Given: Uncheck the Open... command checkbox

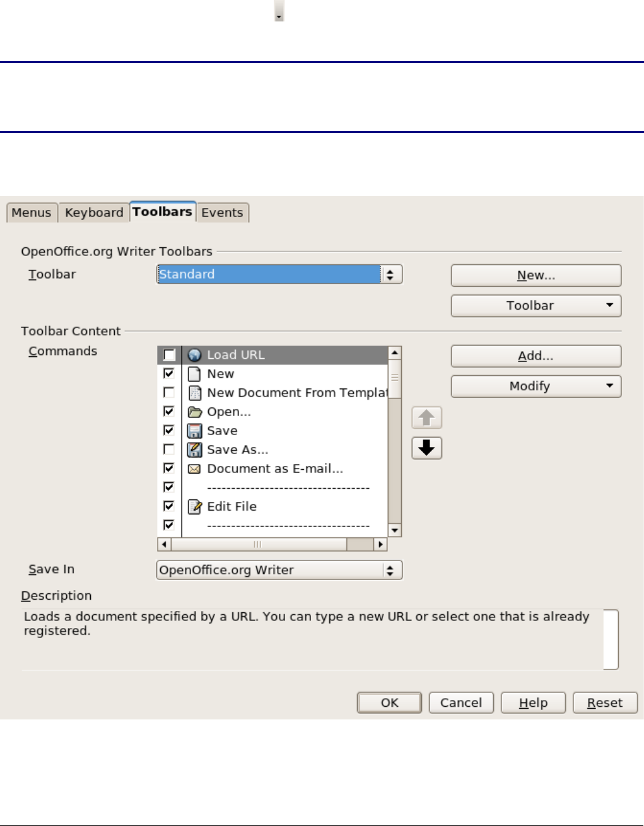Looking at the screenshot, I should click(x=169, y=411).
